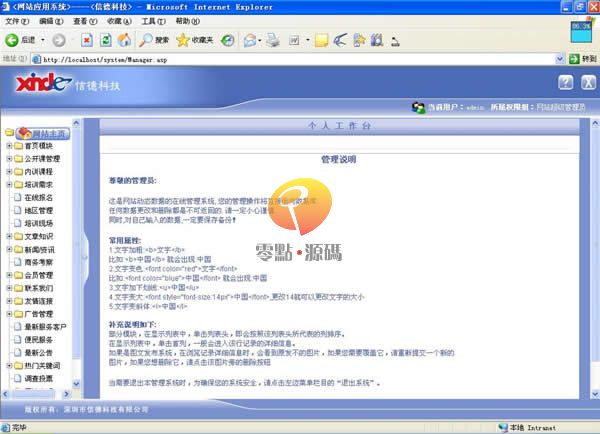Click the Home page toolbar icon
This screenshot has width=600, height=434.
[124, 40]
